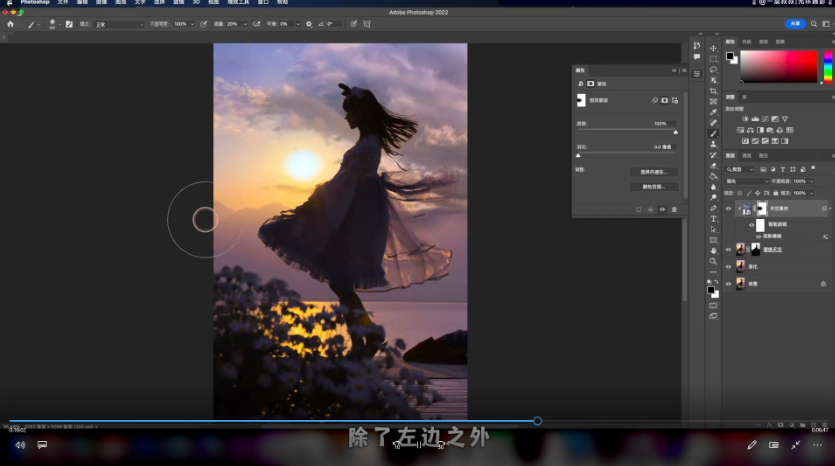The height and width of the screenshot is (466, 835).
Task: Open smoothing options gear icon
Action: pyautogui.click(x=309, y=24)
